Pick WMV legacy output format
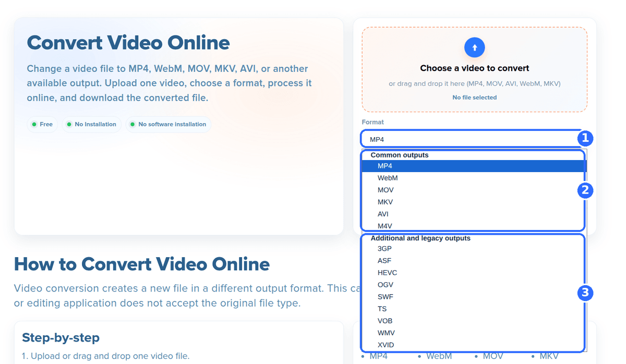This screenshot has height=364, width=626. point(474,333)
